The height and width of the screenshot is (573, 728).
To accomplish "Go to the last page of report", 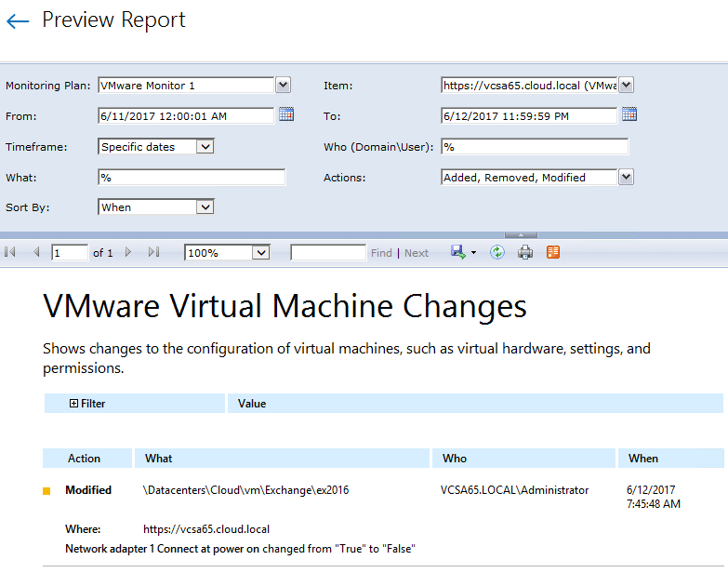I will pyautogui.click(x=154, y=252).
